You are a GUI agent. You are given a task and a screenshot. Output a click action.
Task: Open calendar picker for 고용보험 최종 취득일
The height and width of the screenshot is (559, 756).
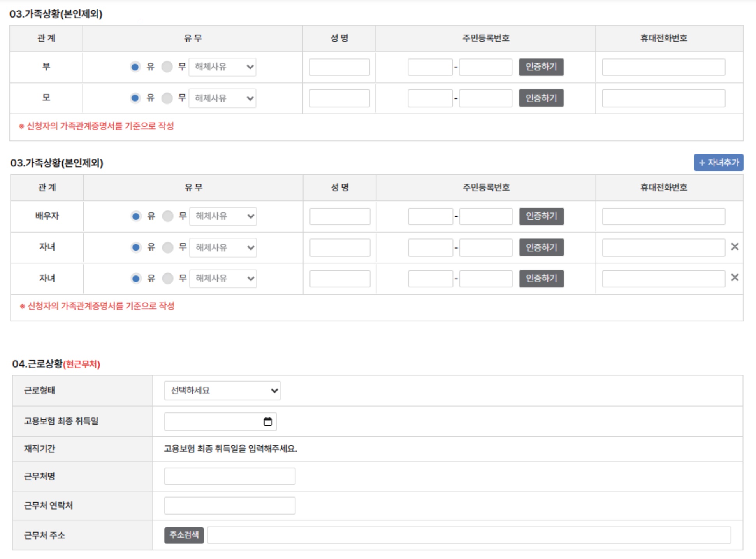coord(267,421)
